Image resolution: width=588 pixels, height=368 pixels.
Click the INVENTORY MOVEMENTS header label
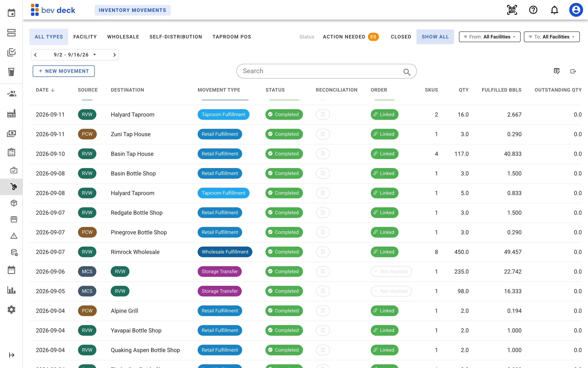pyautogui.click(x=133, y=10)
